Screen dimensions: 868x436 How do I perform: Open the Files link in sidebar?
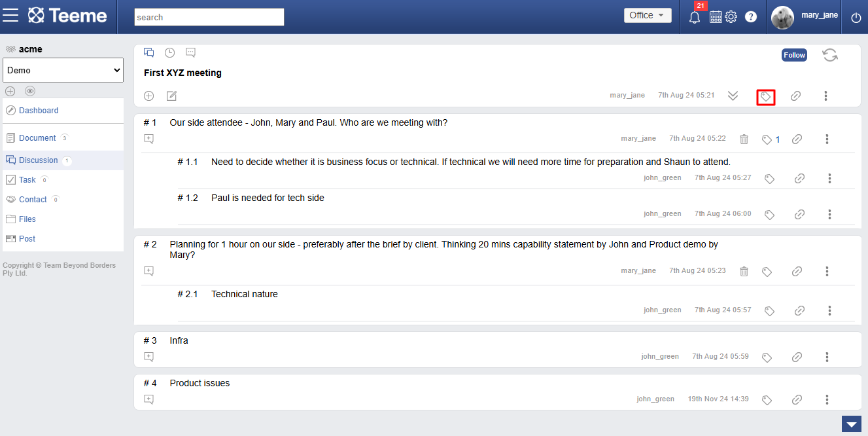(x=27, y=219)
